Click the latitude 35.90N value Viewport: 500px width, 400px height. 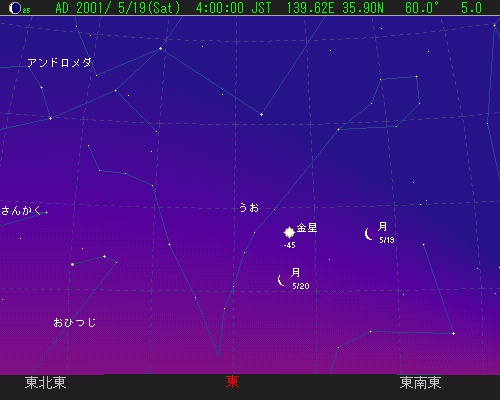[x=363, y=8]
